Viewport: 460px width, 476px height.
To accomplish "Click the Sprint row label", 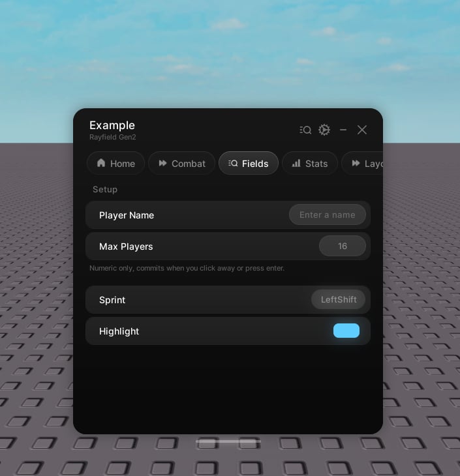I will click(112, 300).
